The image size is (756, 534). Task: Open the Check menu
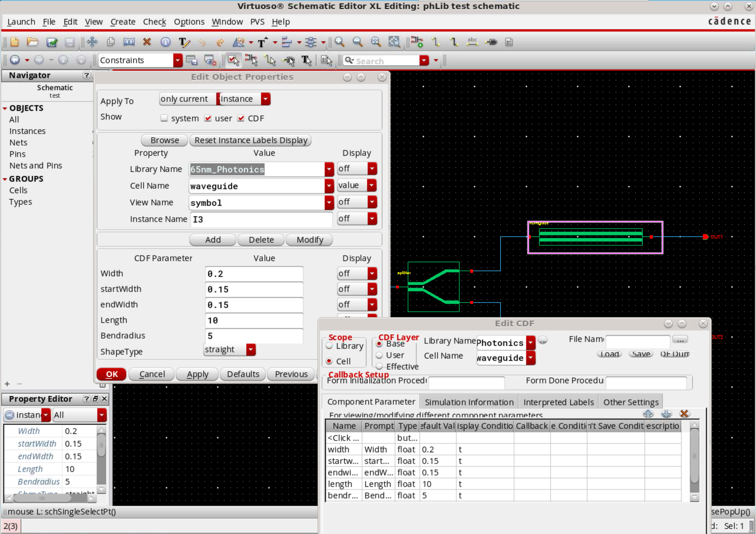pyautogui.click(x=154, y=22)
